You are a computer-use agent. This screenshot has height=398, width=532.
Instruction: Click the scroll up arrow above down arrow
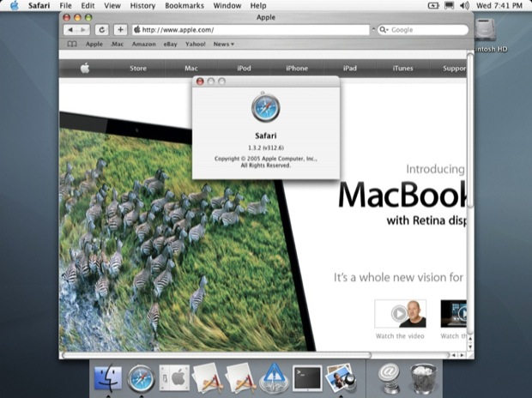pos(470,339)
